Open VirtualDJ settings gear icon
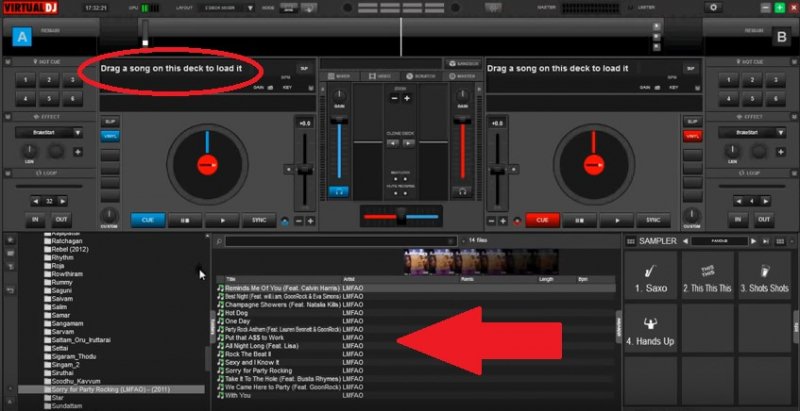 713,8
